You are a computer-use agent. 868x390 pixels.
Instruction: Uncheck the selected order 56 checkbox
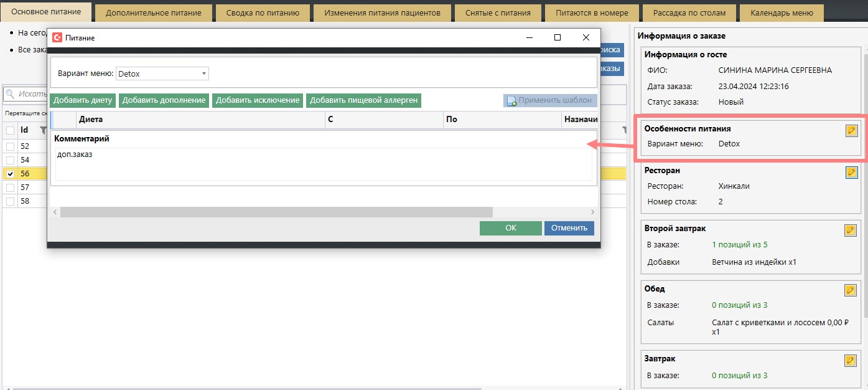tap(10, 174)
